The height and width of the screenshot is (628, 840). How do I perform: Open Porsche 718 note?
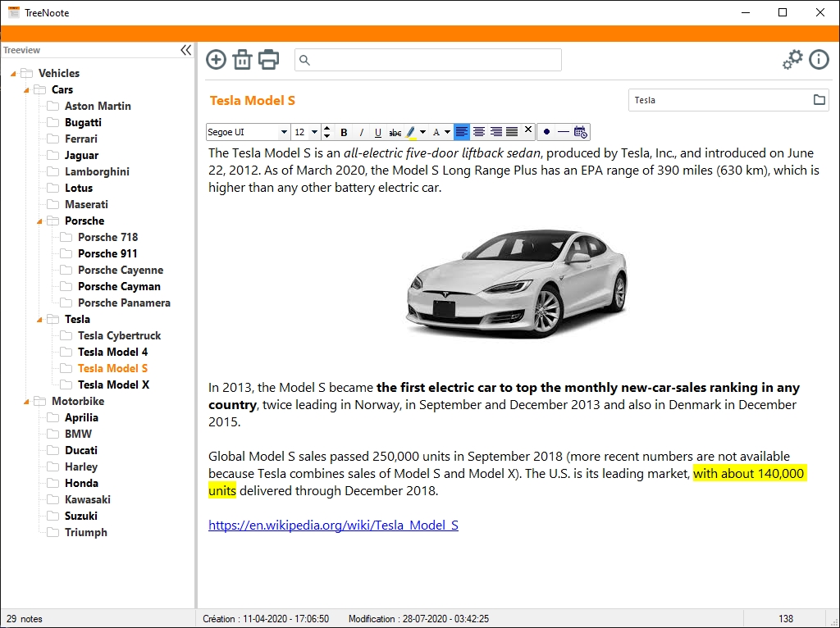107,237
